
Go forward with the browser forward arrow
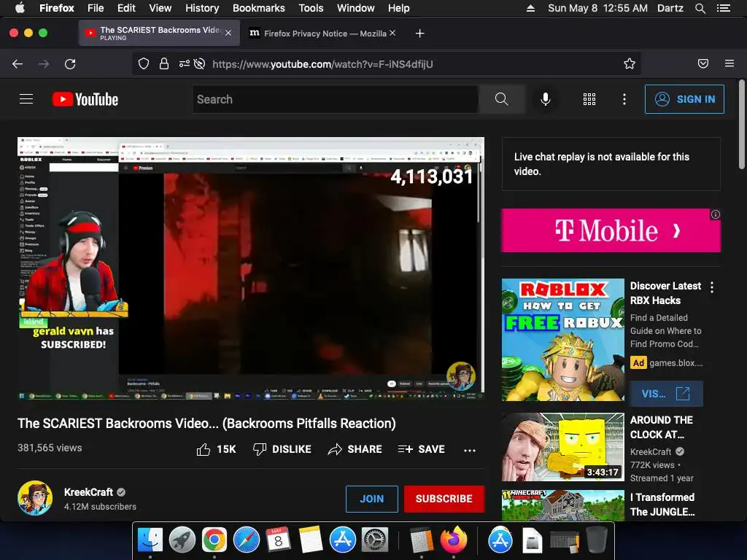tap(44, 64)
